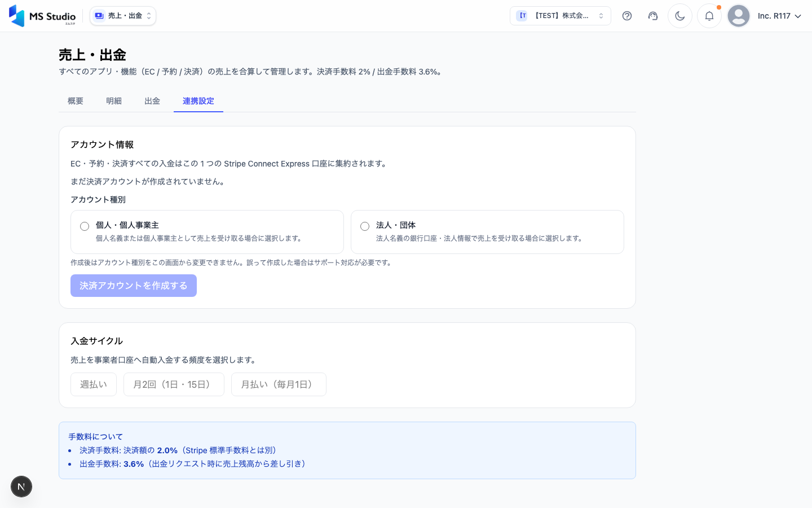Click the アカウント種別 label
The height and width of the screenshot is (508, 812).
[x=98, y=200]
